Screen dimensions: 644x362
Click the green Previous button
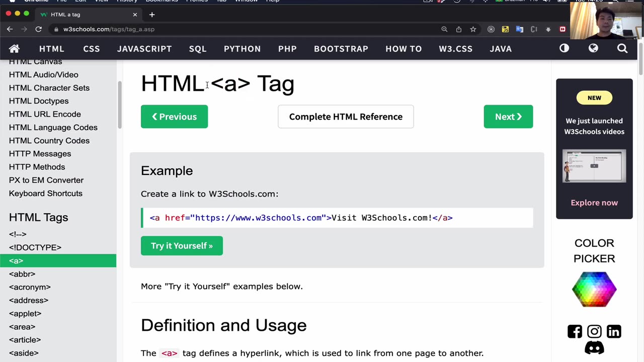[x=174, y=117]
